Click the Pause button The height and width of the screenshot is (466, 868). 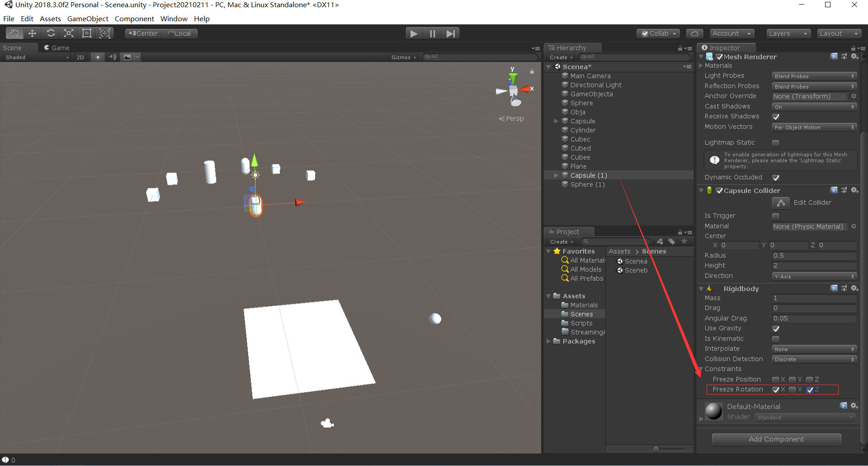[x=432, y=33]
